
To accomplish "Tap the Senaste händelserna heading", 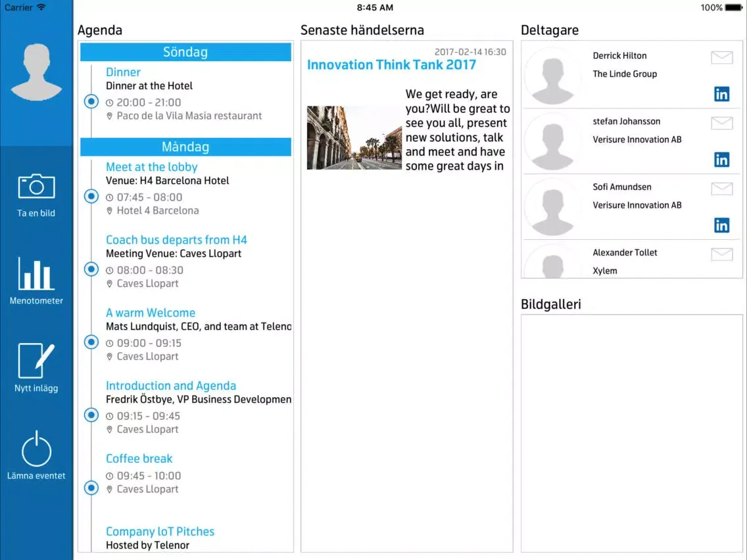I will point(362,30).
